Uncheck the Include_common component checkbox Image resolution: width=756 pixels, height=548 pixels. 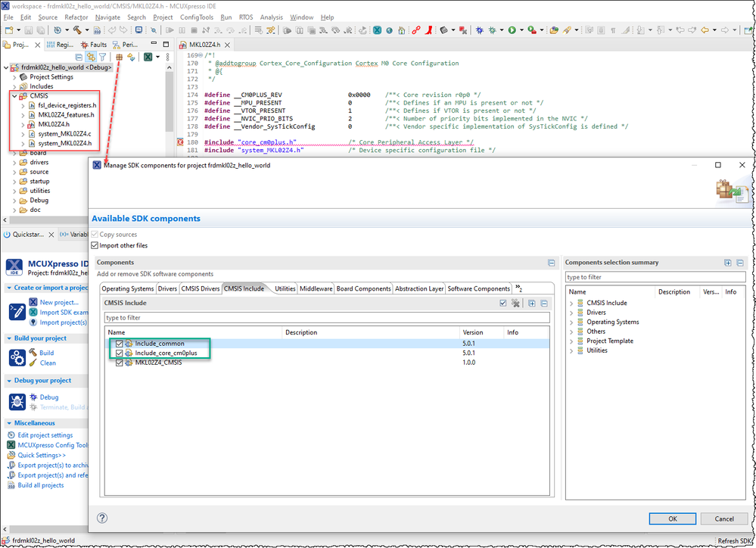(120, 344)
